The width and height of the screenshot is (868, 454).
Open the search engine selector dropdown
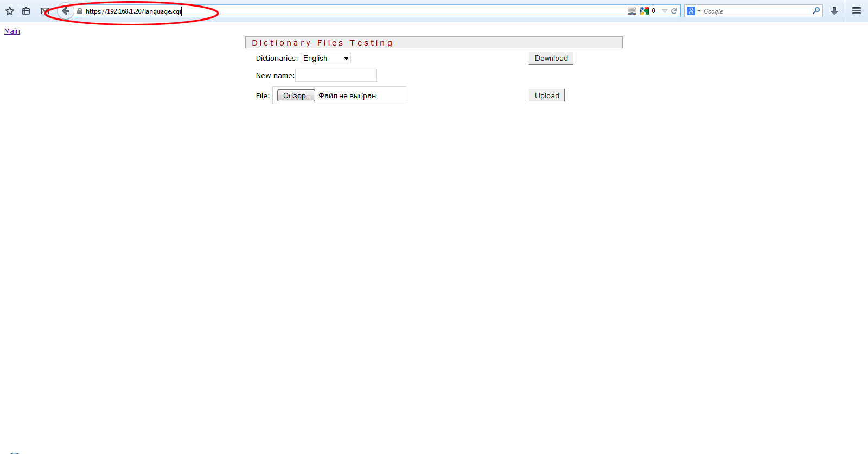click(693, 11)
